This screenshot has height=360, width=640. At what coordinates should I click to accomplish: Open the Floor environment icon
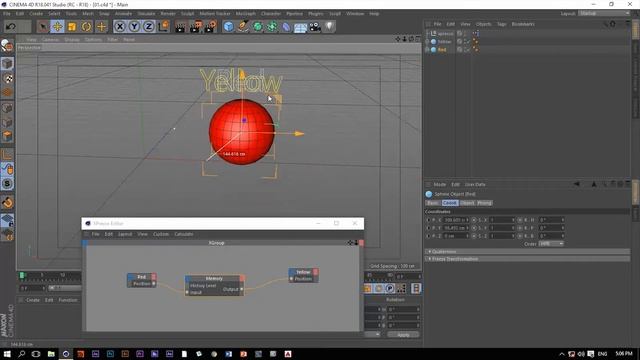[300, 27]
